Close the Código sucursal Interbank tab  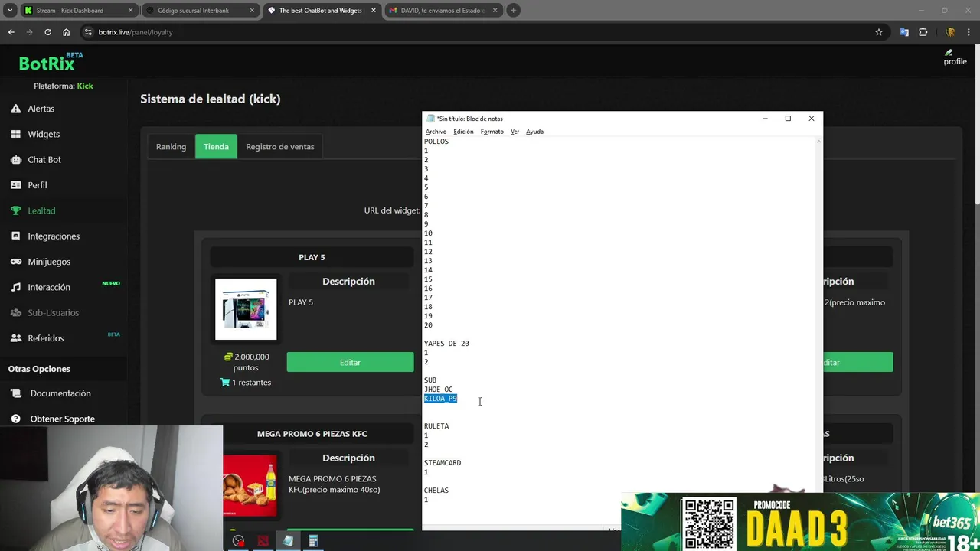[x=252, y=11]
